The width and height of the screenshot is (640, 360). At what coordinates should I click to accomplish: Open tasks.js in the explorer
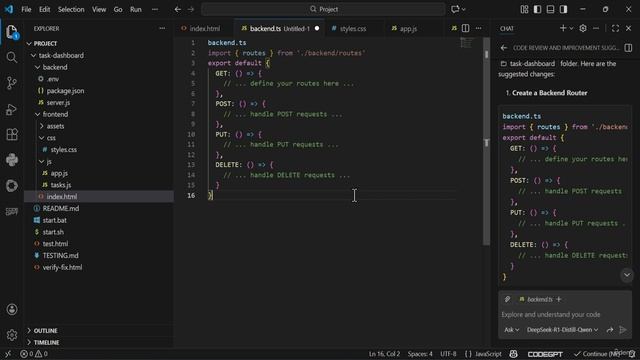click(61, 185)
